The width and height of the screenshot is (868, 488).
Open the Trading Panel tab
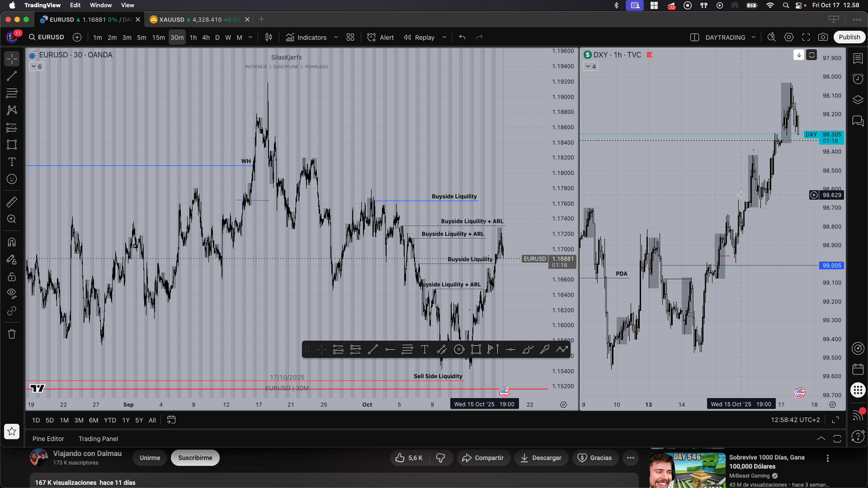click(x=98, y=439)
